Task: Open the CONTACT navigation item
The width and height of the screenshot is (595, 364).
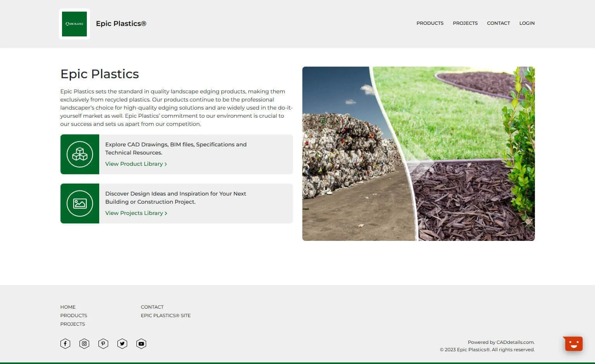Action: coord(498,23)
